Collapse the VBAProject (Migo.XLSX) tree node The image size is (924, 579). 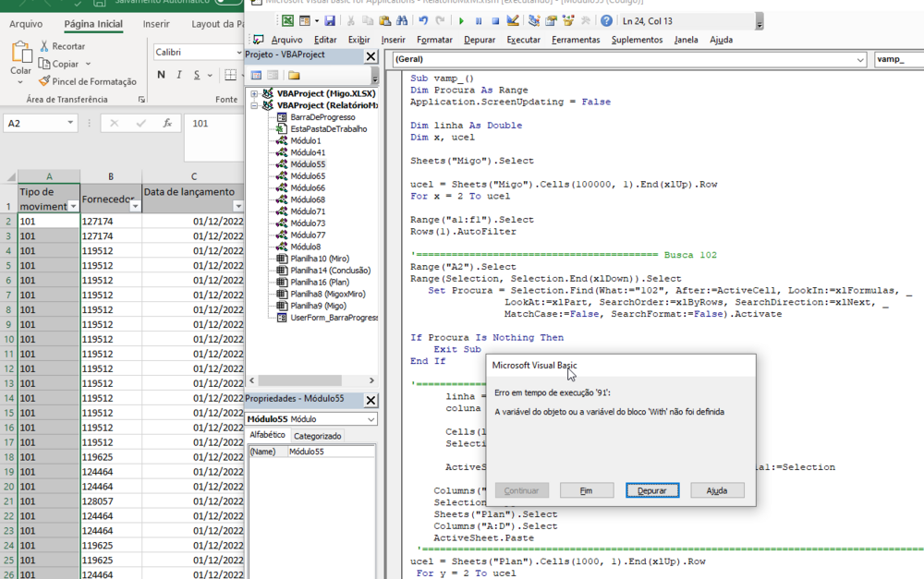[x=255, y=94]
